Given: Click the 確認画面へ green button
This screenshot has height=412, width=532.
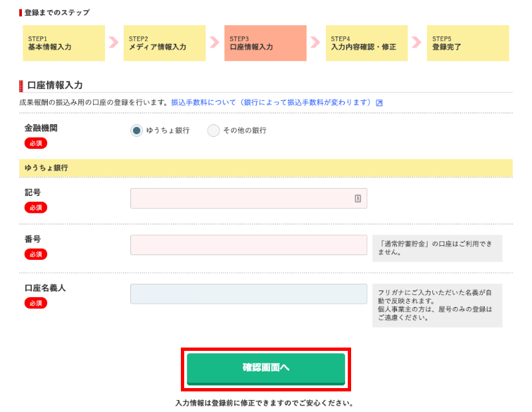Looking at the screenshot, I should (266, 369).
